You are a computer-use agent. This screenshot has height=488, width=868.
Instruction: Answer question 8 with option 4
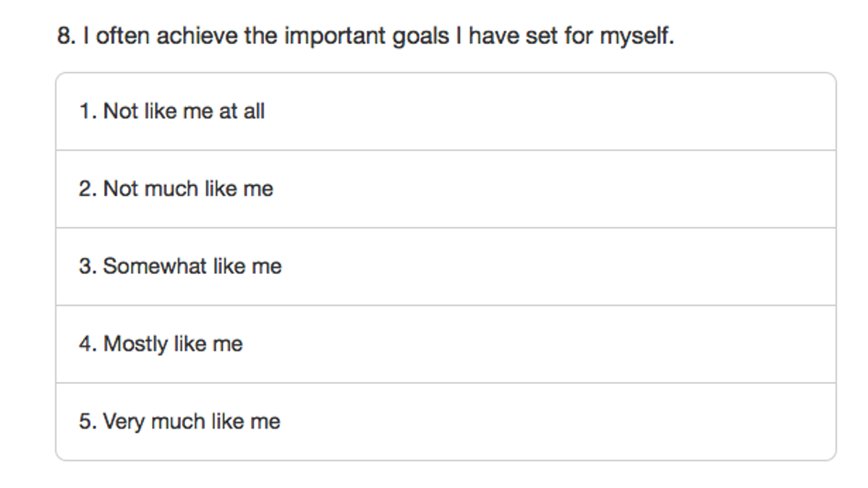point(446,343)
